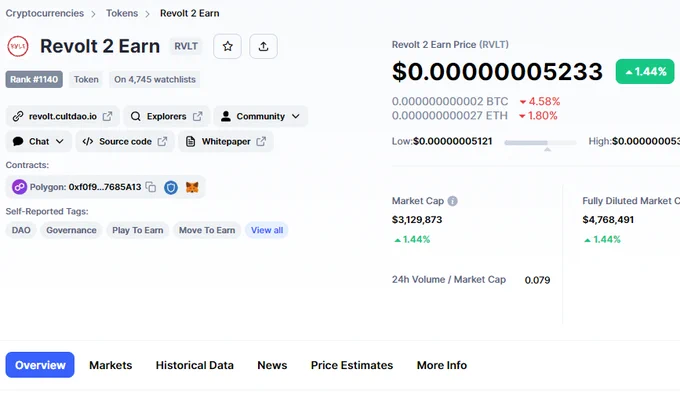This screenshot has height=395, width=680.
Task: Open the Explorers link
Action: click(167, 116)
